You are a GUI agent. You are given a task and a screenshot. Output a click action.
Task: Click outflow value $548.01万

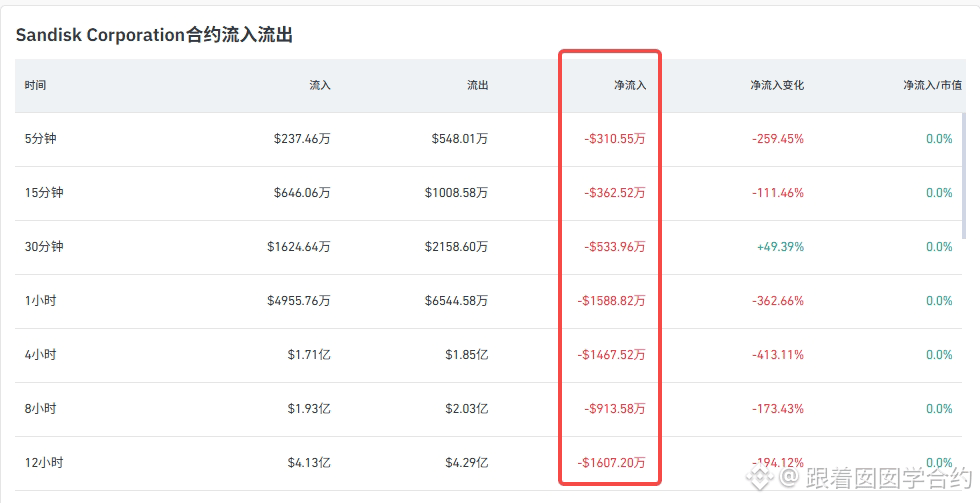pyautogui.click(x=459, y=139)
